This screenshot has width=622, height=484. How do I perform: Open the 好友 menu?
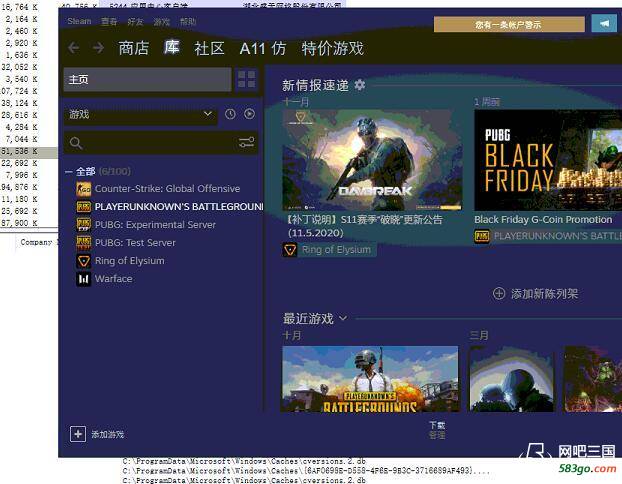[135, 21]
